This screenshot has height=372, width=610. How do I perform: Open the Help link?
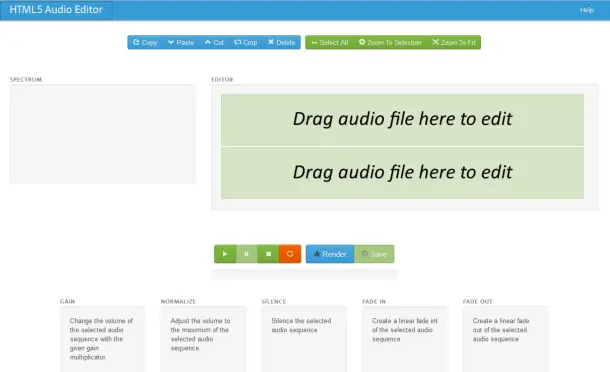pyautogui.click(x=587, y=10)
